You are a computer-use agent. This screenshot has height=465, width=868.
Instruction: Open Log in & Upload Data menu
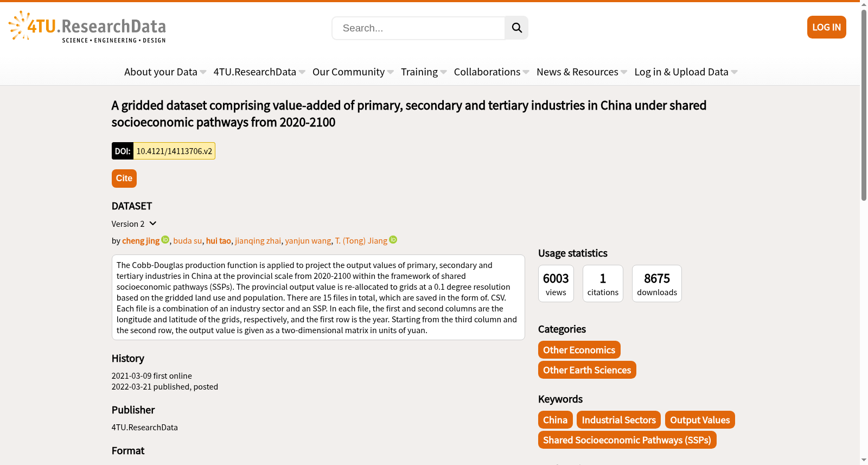point(686,72)
